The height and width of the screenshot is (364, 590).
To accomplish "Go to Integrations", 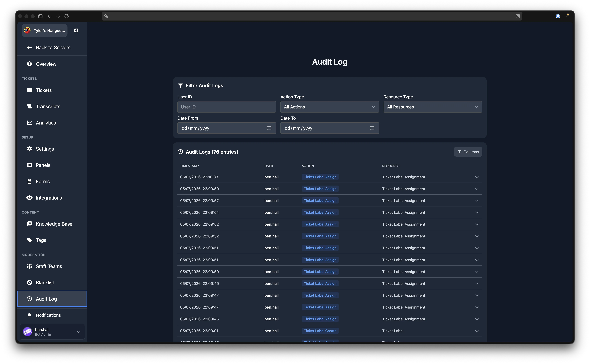I will pos(52,198).
